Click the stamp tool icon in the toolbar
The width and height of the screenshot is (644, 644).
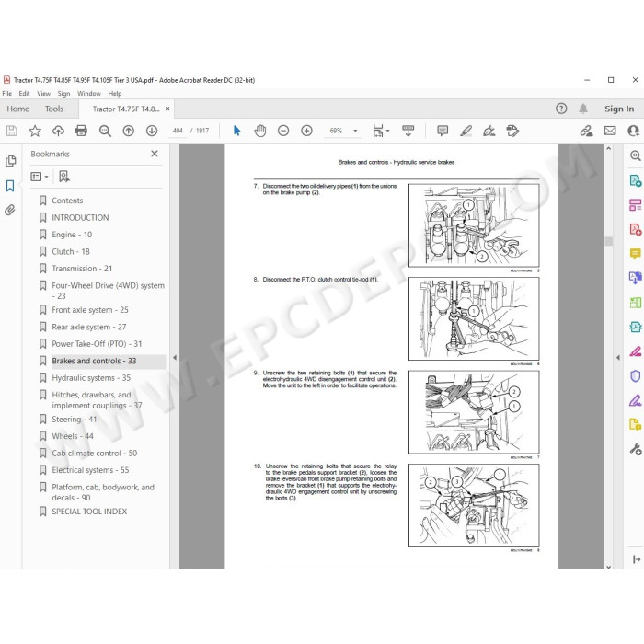click(x=512, y=131)
